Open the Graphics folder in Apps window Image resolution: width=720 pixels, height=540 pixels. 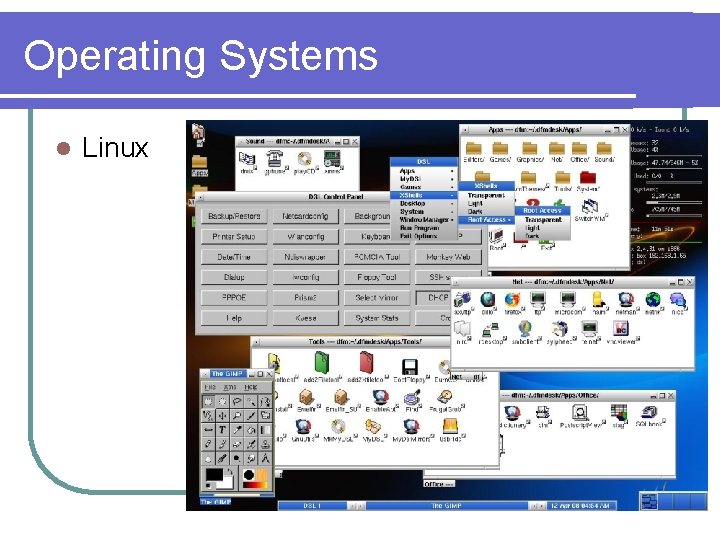pyautogui.click(x=529, y=151)
